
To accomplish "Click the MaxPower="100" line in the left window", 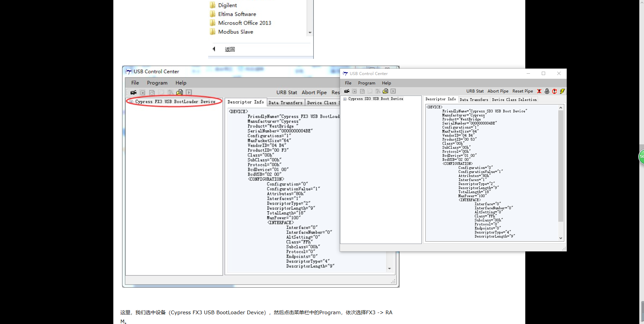I will click(x=283, y=218).
